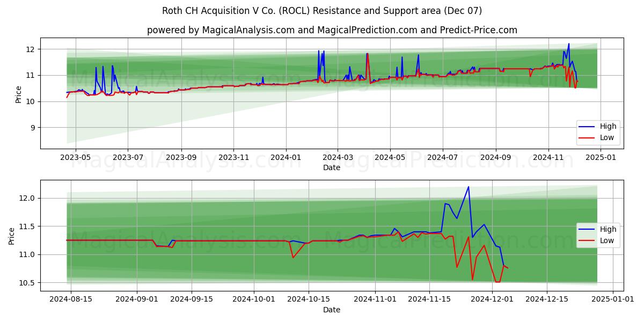Click the '2024-05' x-axis label

click(390, 158)
